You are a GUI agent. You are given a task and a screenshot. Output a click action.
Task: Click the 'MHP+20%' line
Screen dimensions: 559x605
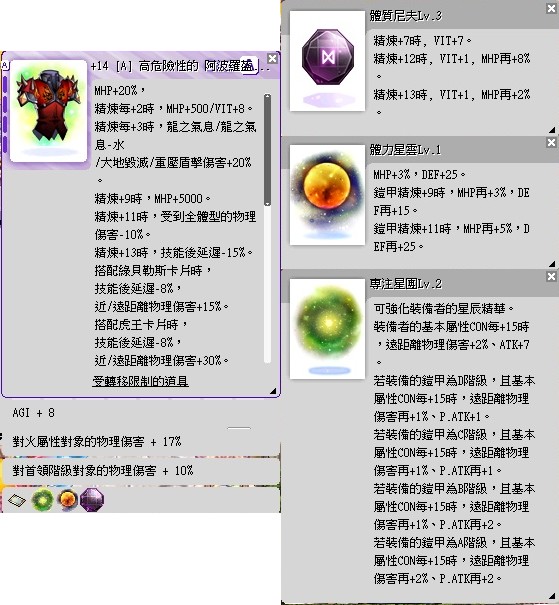[120, 91]
